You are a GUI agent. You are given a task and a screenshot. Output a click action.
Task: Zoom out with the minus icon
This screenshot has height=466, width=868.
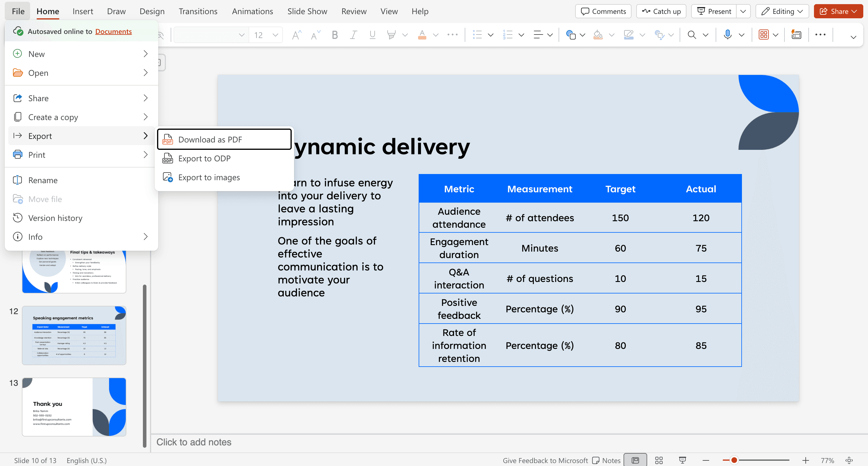click(x=706, y=460)
